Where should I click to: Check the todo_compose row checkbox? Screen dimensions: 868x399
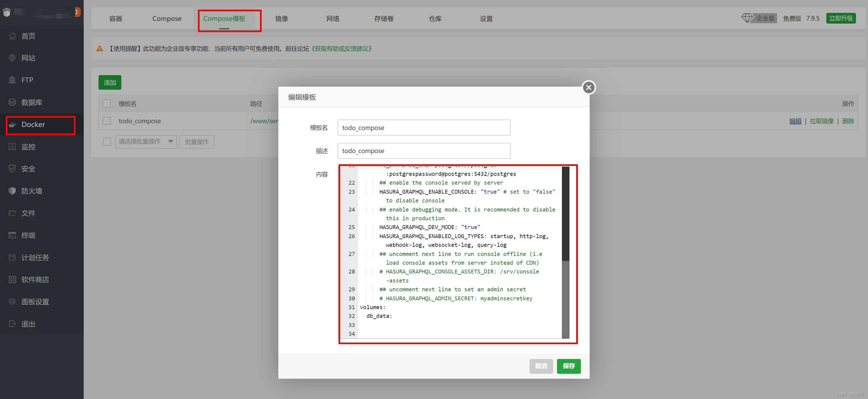[107, 121]
